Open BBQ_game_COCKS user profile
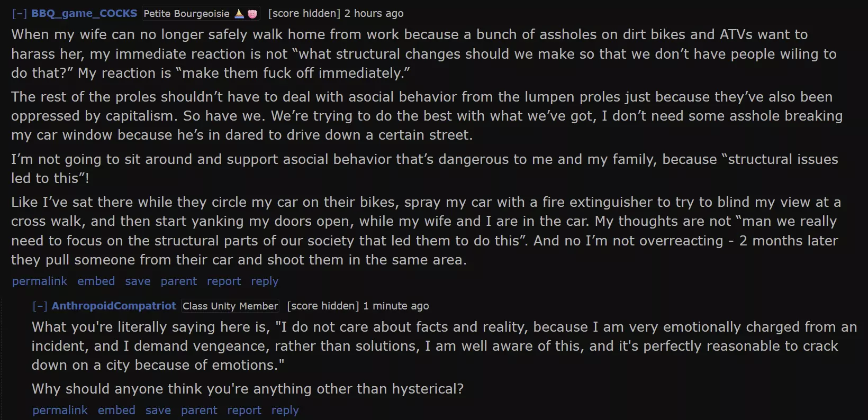The width and height of the screenshot is (868, 420). point(84,13)
